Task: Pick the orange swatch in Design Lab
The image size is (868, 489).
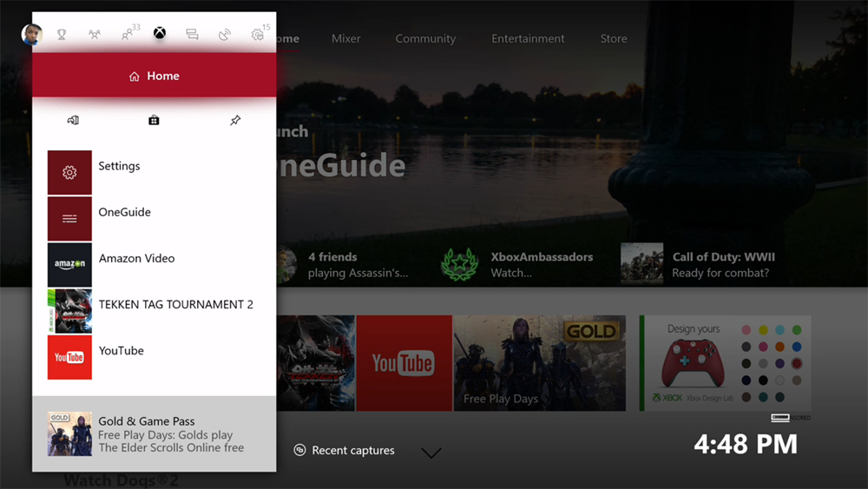Action: [780, 347]
